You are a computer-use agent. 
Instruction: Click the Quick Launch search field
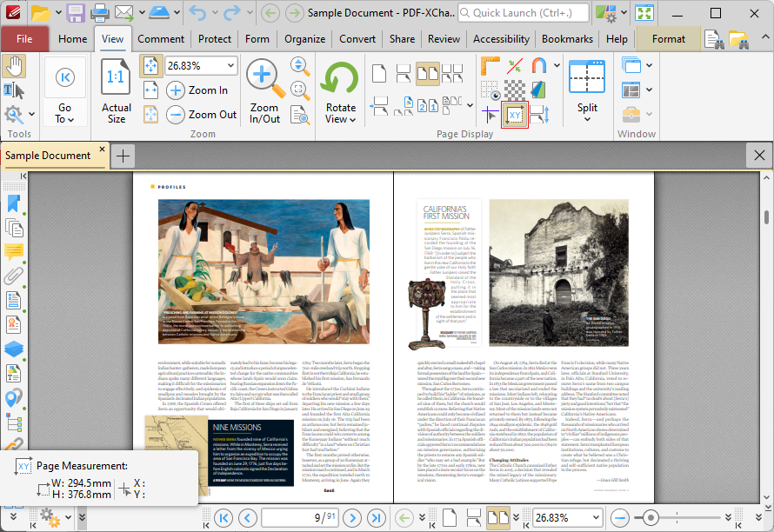tap(524, 13)
